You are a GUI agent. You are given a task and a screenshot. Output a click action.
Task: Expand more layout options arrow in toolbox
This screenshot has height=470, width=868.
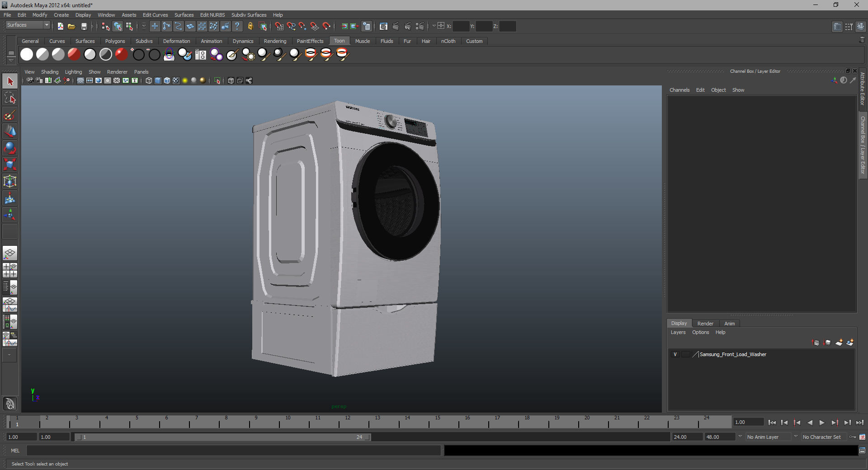(x=9, y=355)
